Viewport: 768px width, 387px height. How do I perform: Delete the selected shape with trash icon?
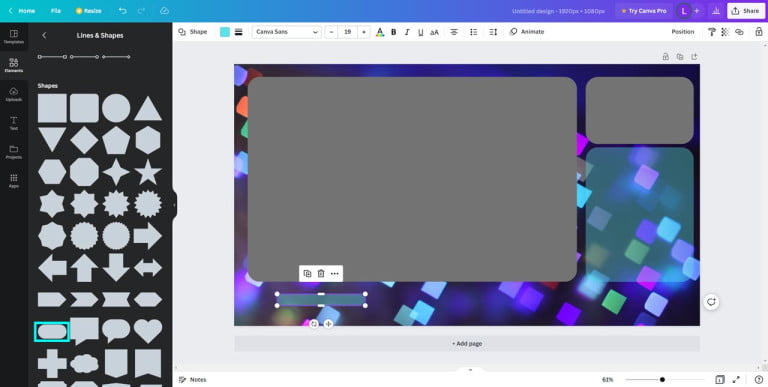pos(321,273)
